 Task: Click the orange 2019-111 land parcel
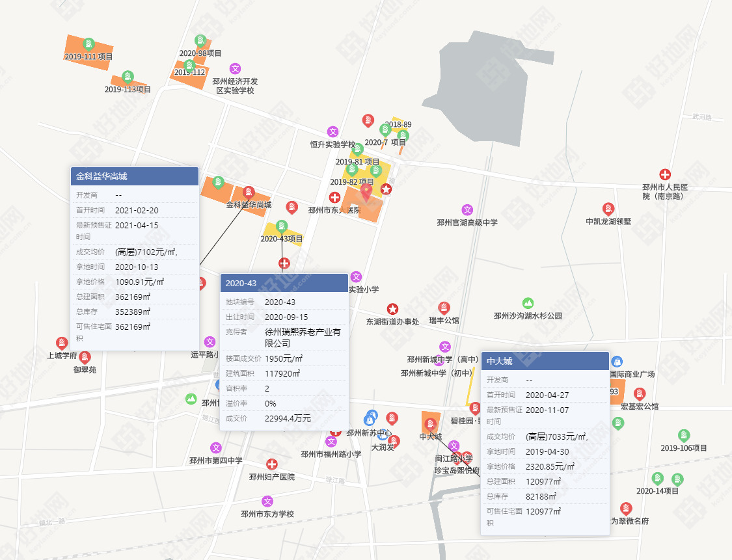88,52
